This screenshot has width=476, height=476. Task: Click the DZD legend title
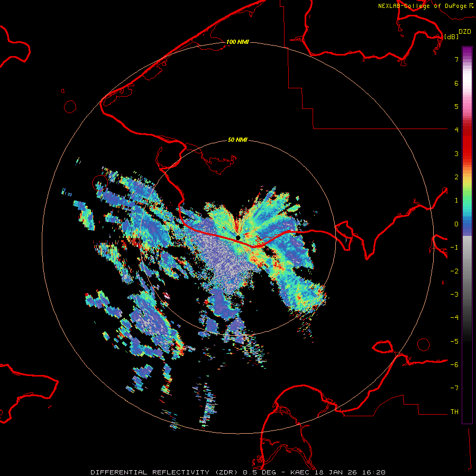(465, 32)
